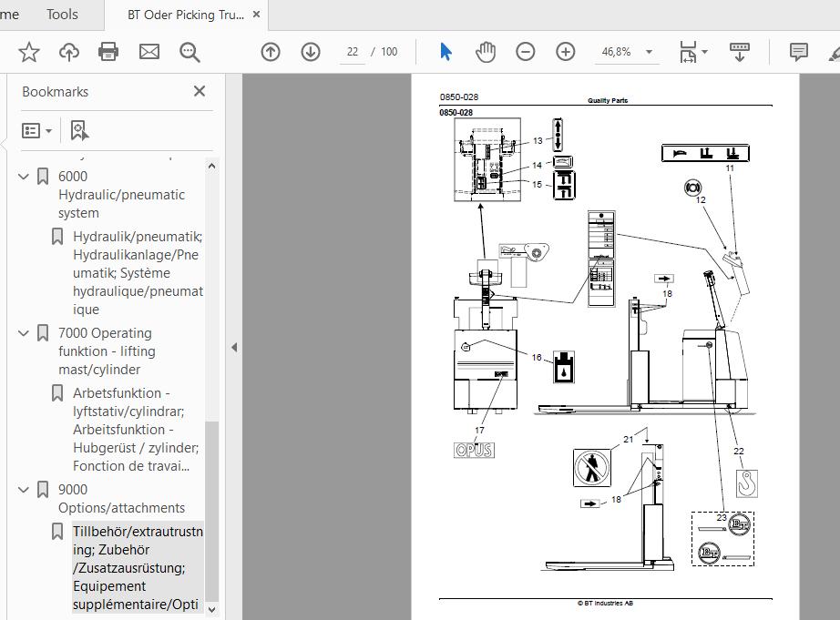The height and width of the screenshot is (620, 840).
Task: Open the Tools tab
Action: click(x=62, y=15)
